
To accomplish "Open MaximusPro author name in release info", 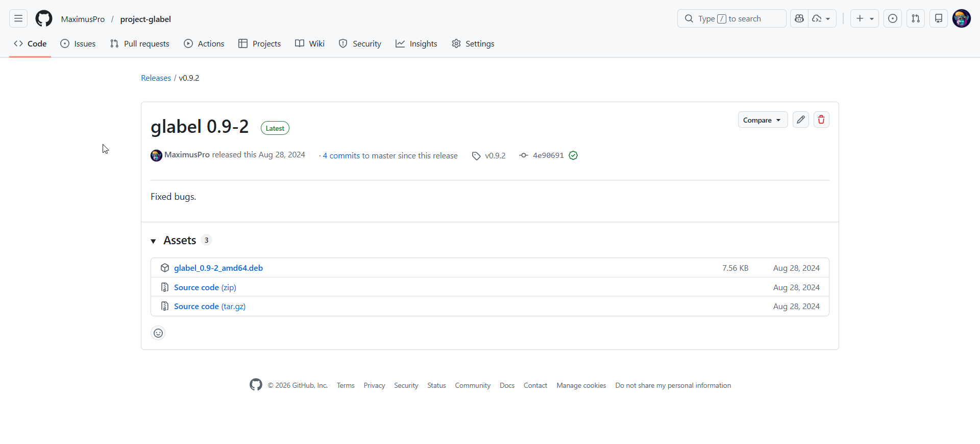I will [187, 154].
